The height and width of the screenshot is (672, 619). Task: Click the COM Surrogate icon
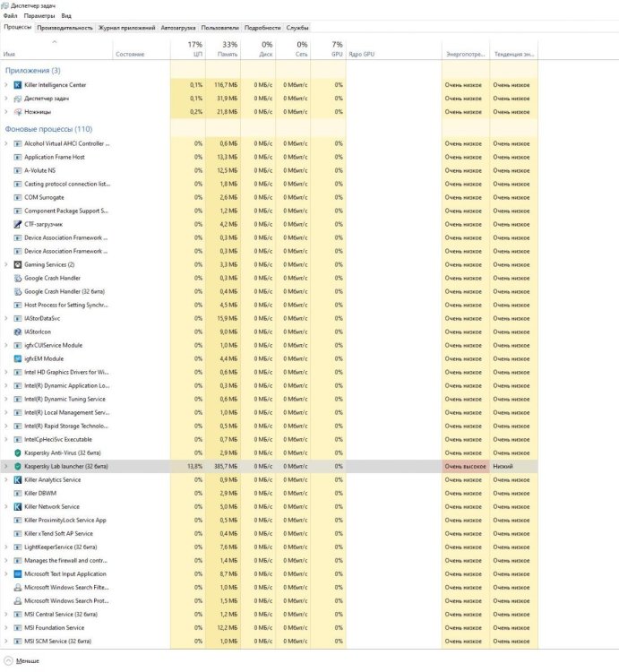[18, 198]
